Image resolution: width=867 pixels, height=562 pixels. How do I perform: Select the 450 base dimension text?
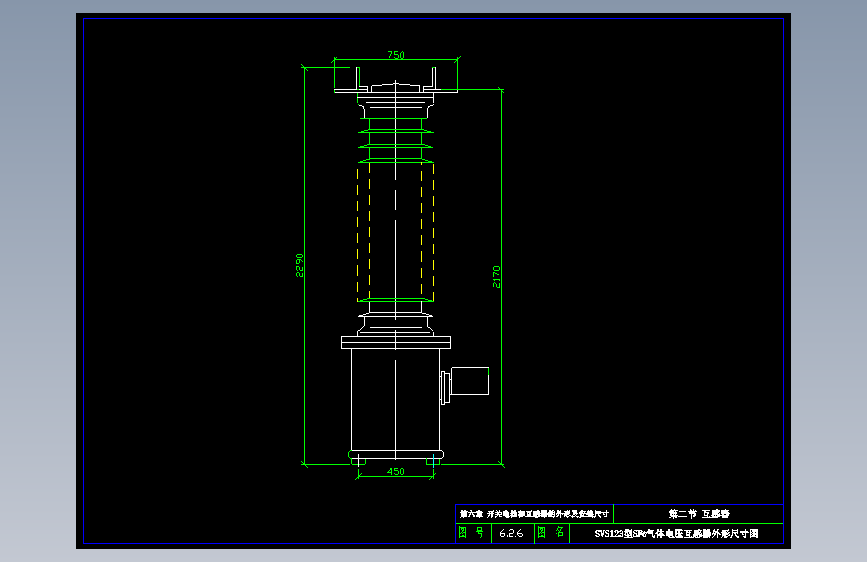tap(396, 471)
